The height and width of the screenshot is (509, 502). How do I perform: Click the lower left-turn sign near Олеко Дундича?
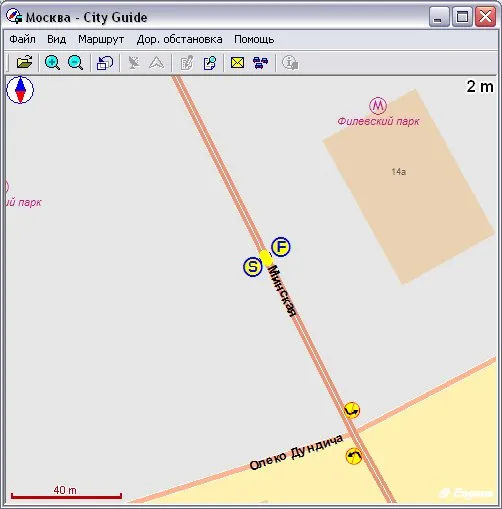(x=354, y=456)
